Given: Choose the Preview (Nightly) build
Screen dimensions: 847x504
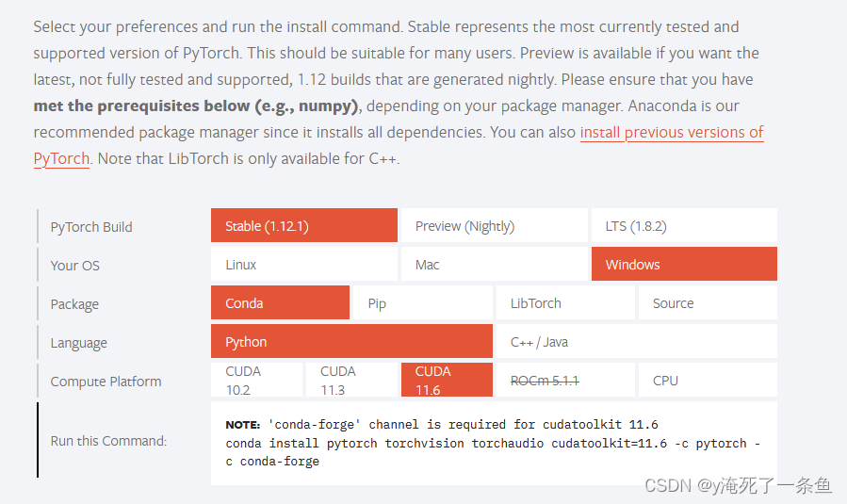Looking at the screenshot, I should pos(495,225).
